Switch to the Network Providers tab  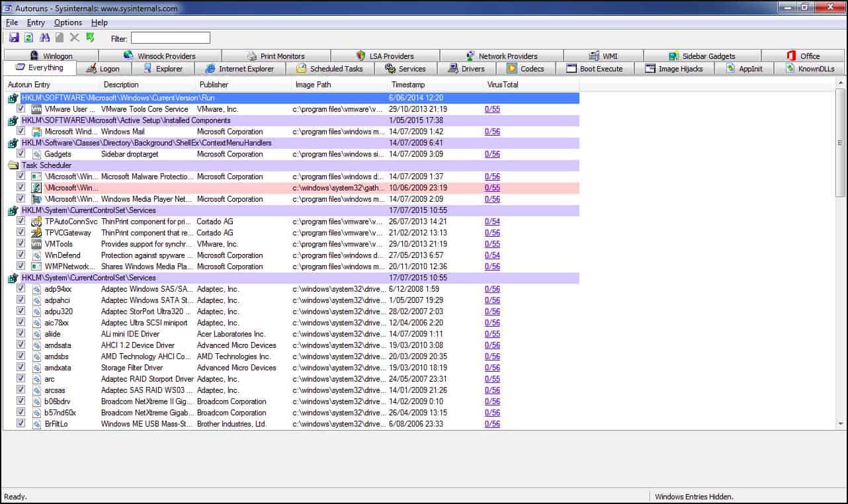tap(501, 56)
